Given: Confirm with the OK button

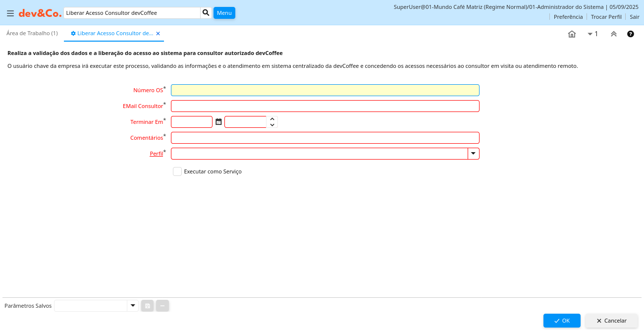Looking at the screenshot, I should (x=562, y=321).
